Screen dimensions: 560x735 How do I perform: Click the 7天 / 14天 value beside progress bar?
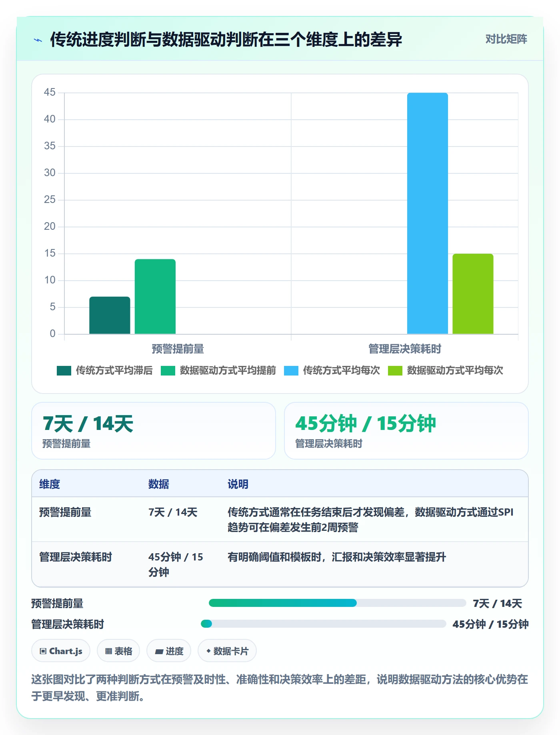(x=498, y=603)
